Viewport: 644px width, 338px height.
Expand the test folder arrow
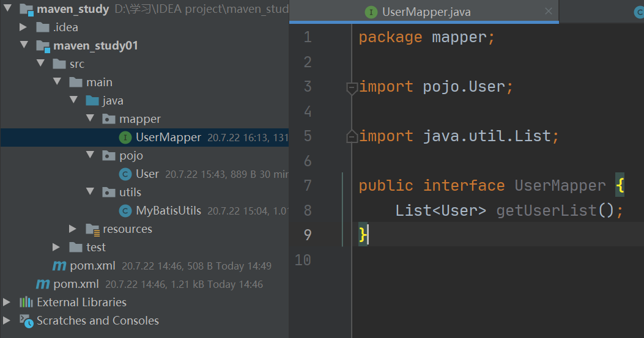56,248
